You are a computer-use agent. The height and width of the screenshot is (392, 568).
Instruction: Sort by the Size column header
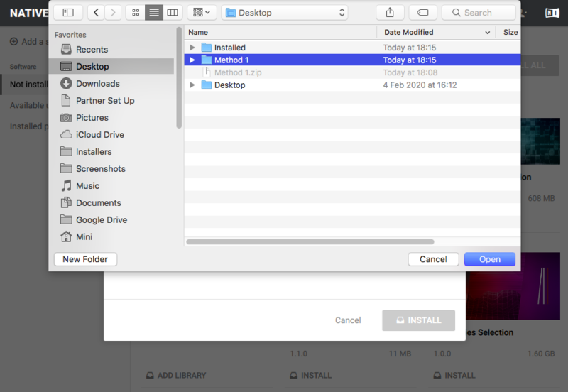510,32
